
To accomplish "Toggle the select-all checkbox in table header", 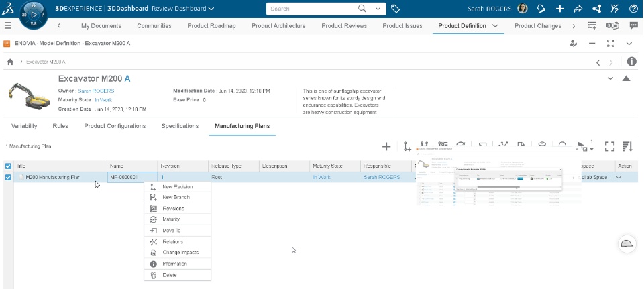I will 8,166.
